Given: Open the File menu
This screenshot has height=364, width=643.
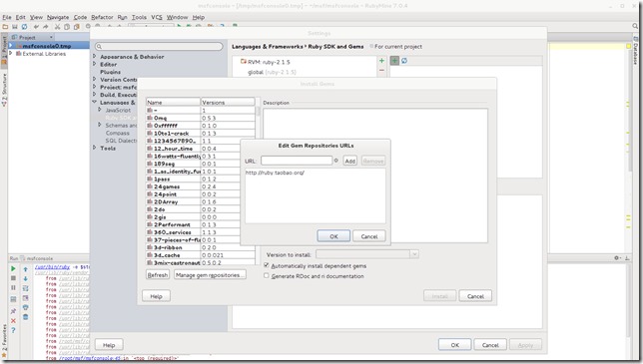Looking at the screenshot, I should click(7, 17).
